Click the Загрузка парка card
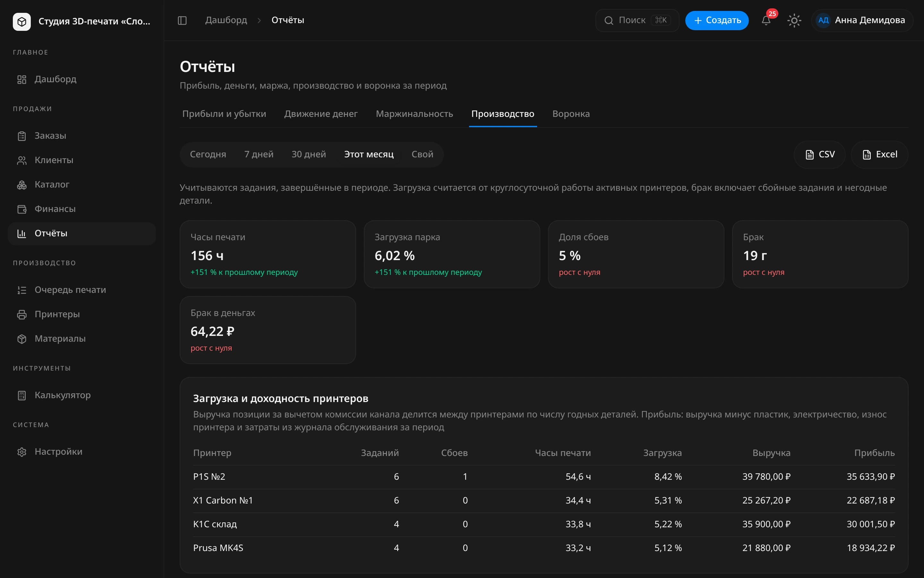This screenshot has height=578, width=924. coord(452,254)
